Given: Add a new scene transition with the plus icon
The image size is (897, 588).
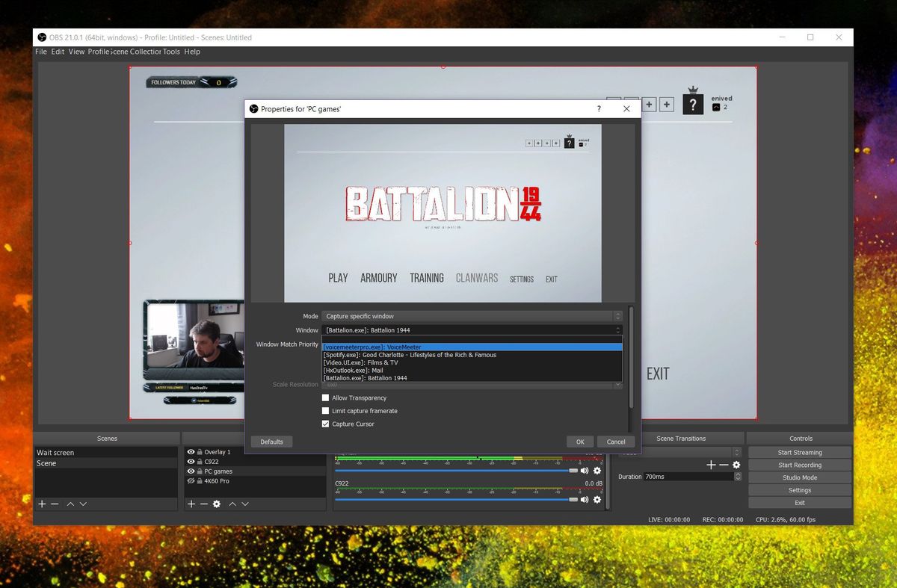Looking at the screenshot, I should tap(710, 464).
